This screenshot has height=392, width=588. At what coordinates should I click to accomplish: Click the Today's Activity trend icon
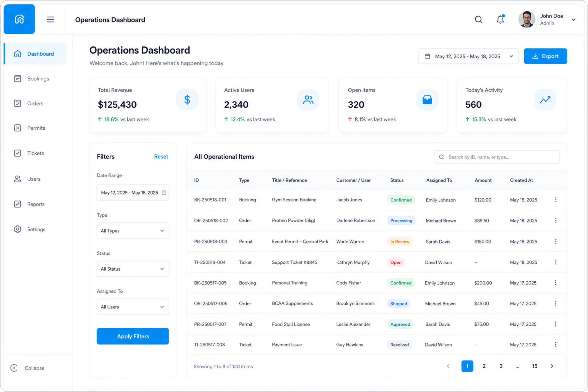point(545,99)
